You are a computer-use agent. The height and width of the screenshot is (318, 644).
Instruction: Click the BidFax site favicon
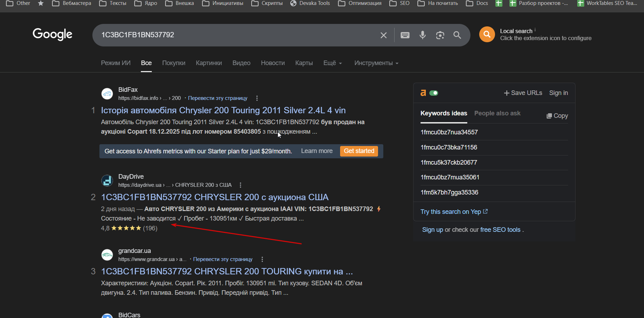point(107,94)
